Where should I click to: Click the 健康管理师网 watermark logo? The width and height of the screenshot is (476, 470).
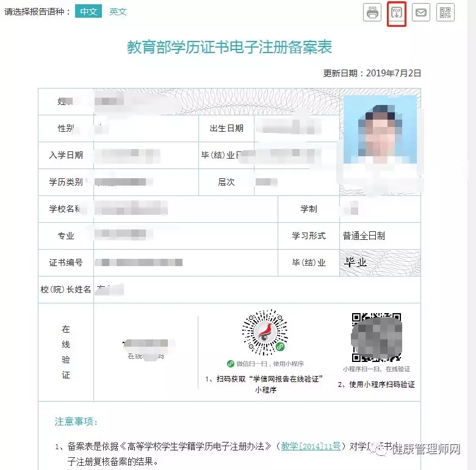click(419, 449)
